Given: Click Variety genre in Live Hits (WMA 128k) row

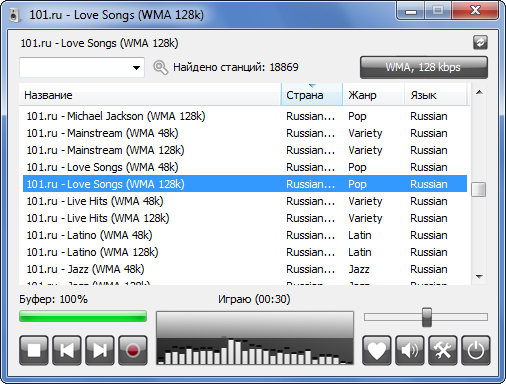Looking at the screenshot, I should [x=365, y=218].
